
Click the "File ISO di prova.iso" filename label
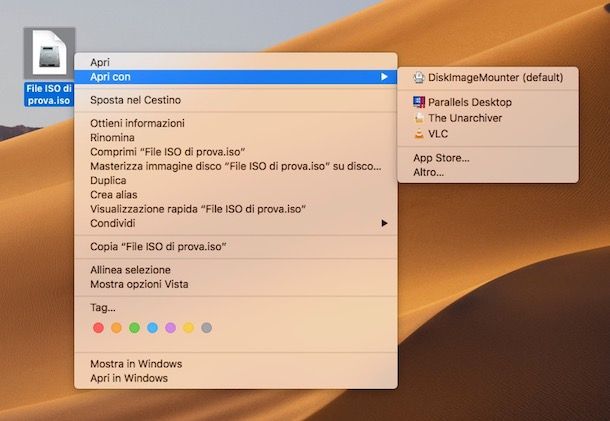tap(49, 94)
